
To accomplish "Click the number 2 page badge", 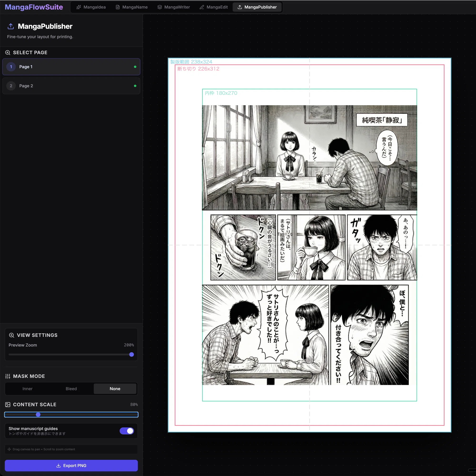I will pos(11,86).
